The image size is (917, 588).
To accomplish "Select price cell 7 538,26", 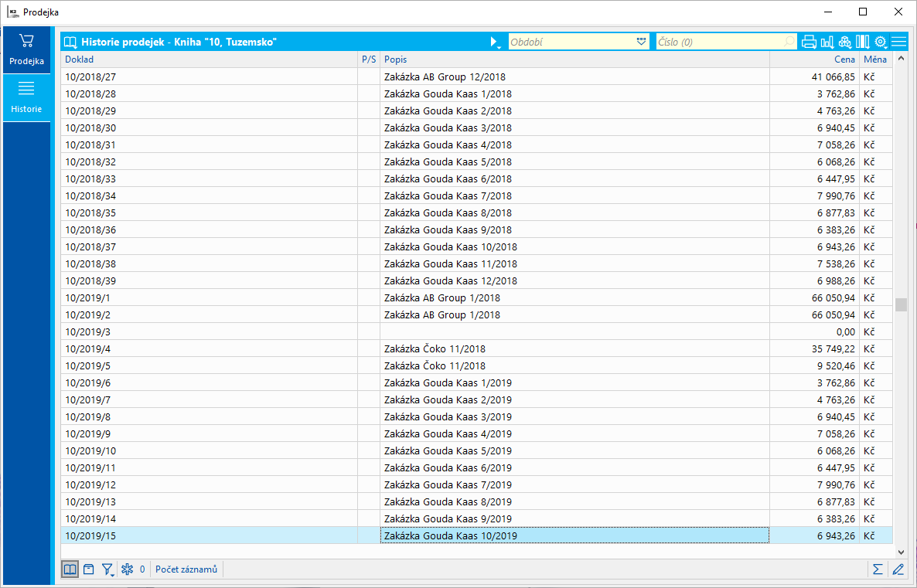I will [x=815, y=263].
